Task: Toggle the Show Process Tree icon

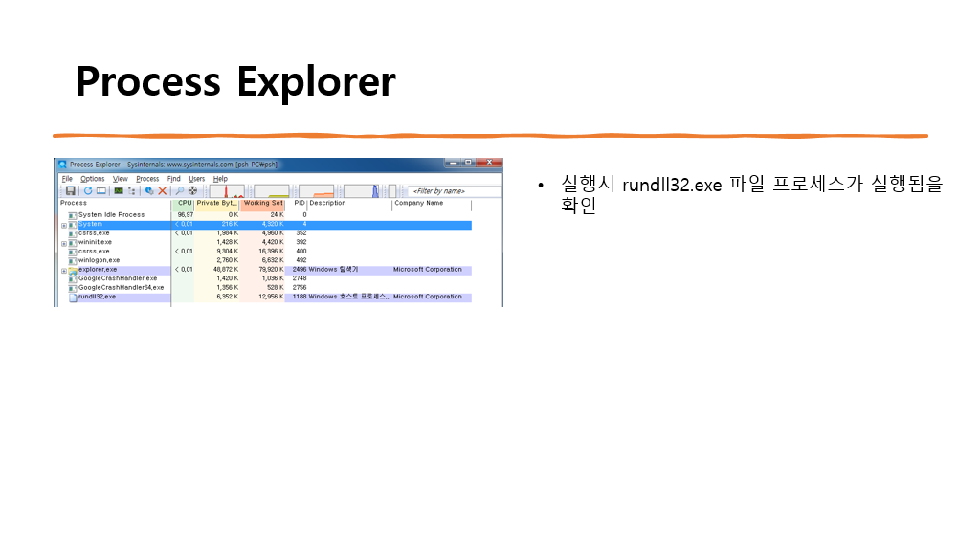Action: 132,190
